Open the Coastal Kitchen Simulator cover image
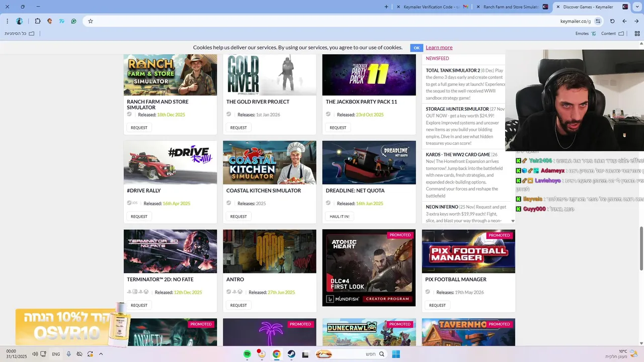The height and width of the screenshot is (362, 644). point(270,162)
